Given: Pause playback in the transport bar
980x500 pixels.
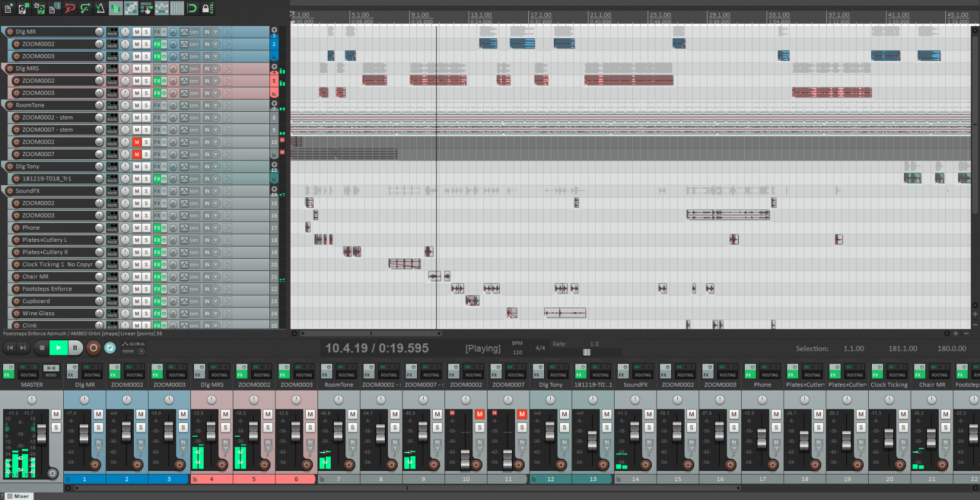Looking at the screenshot, I should click(75, 348).
